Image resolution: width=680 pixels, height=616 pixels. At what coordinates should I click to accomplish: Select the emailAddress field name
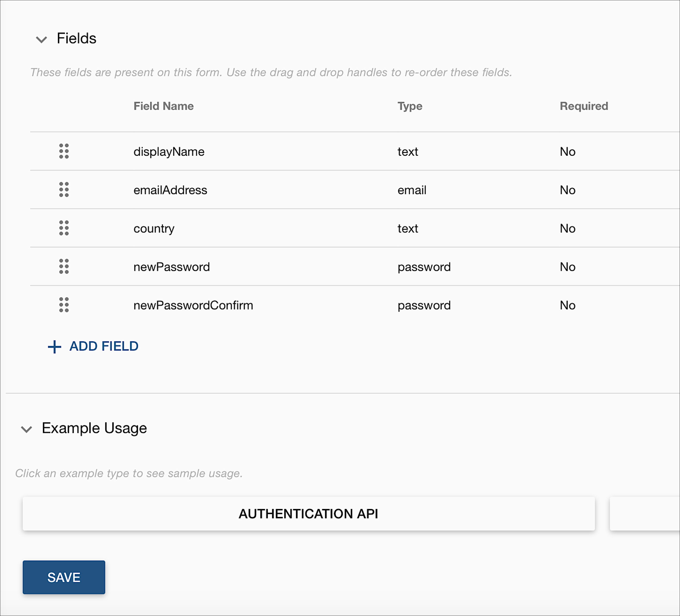pos(170,190)
